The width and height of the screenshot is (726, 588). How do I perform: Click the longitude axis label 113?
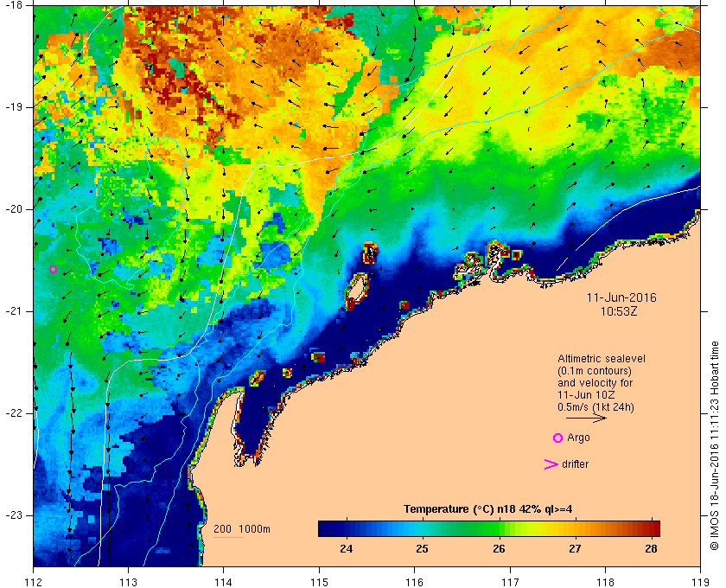point(128,583)
